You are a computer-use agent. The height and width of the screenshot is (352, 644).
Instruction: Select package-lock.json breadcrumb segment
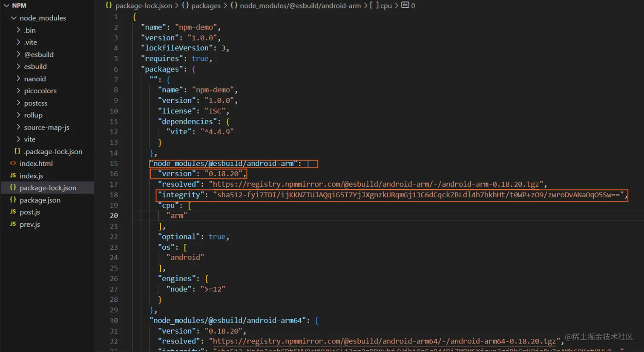(x=144, y=6)
